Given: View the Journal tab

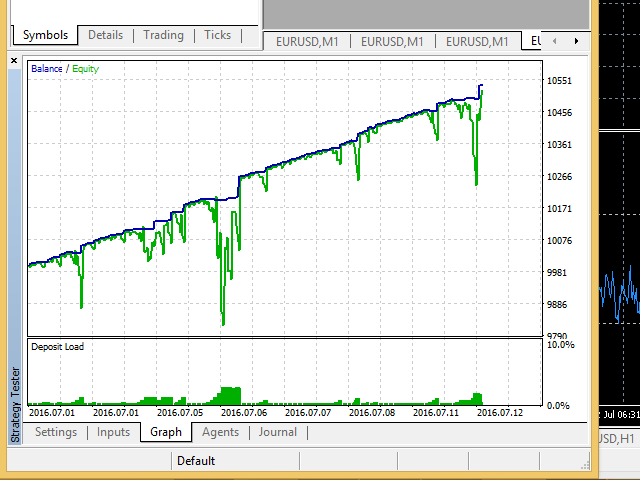Looking at the screenshot, I should pyautogui.click(x=277, y=432).
